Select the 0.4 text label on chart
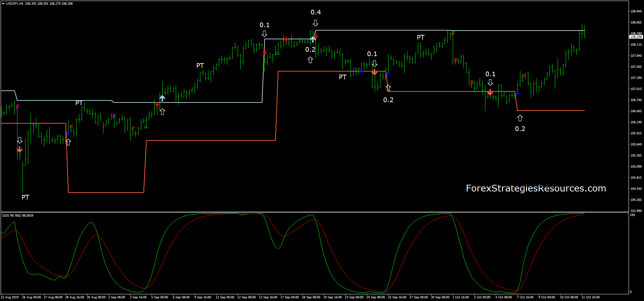644x301 pixels. [316, 12]
